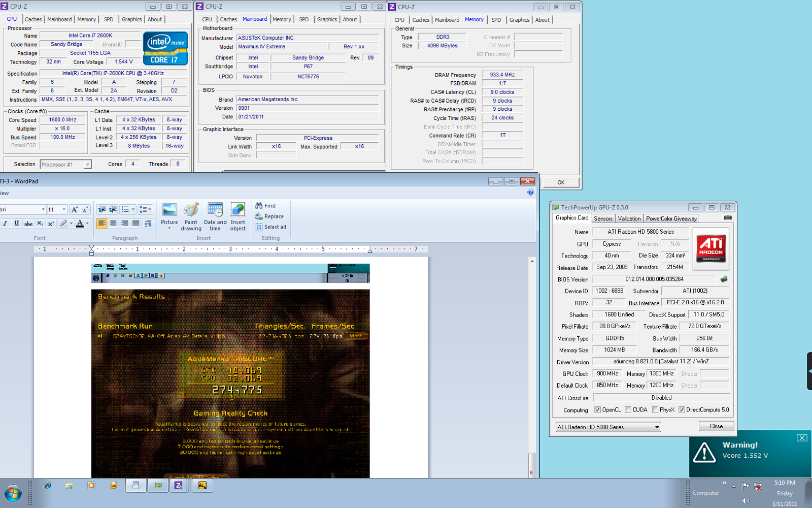Open Internet Explorer from taskbar
The image size is (812, 508).
[x=47, y=486]
